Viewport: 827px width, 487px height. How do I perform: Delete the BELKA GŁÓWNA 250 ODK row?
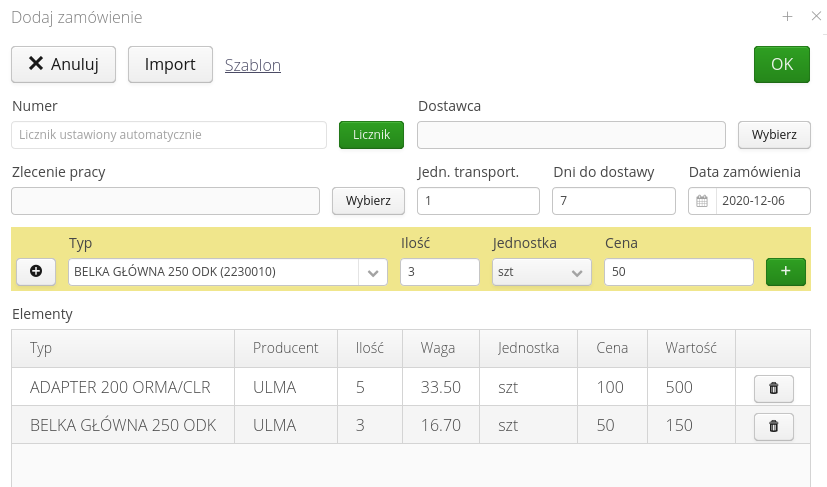point(773,426)
